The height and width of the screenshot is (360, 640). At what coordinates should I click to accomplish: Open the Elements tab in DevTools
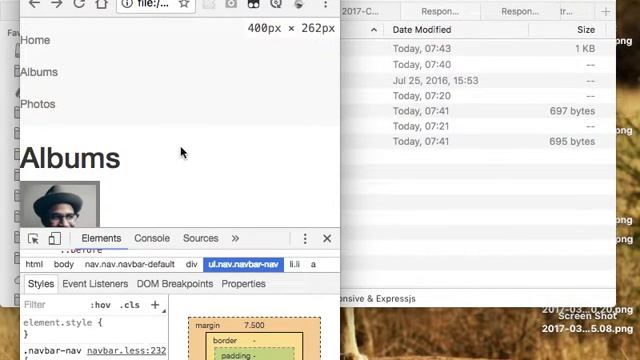tap(101, 238)
